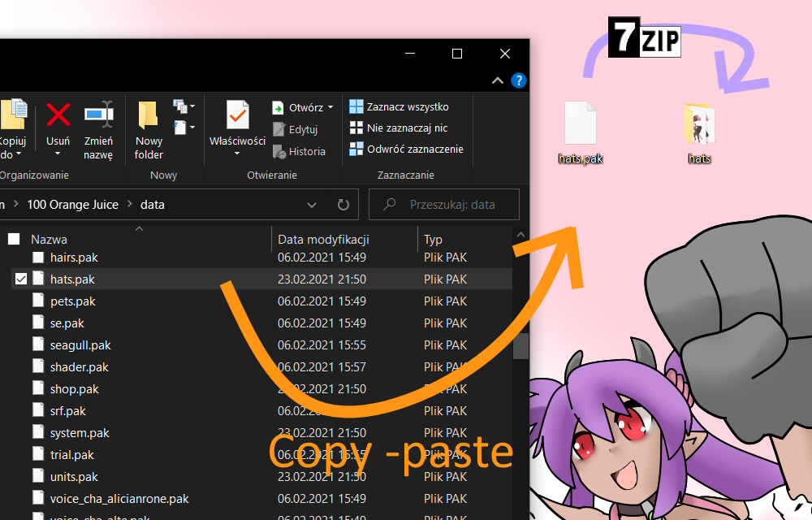Click the data breadcrumb in the address bar
Screen dimensions: 812x520
click(153, 205)
